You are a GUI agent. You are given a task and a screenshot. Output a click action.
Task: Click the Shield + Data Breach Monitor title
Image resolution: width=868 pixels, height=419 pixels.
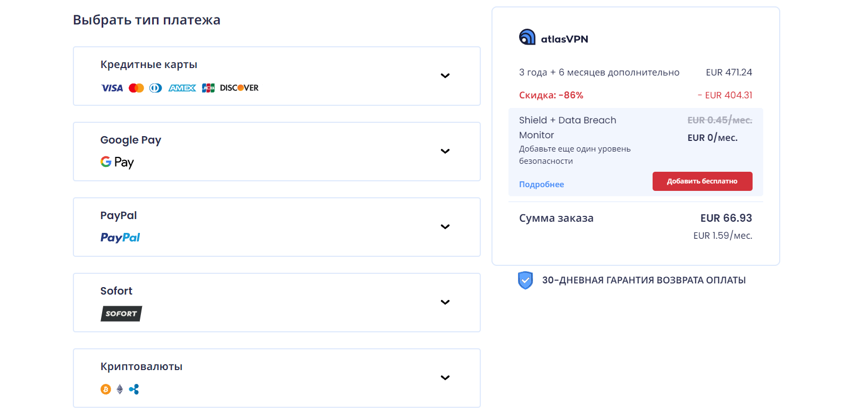[567, 128]
